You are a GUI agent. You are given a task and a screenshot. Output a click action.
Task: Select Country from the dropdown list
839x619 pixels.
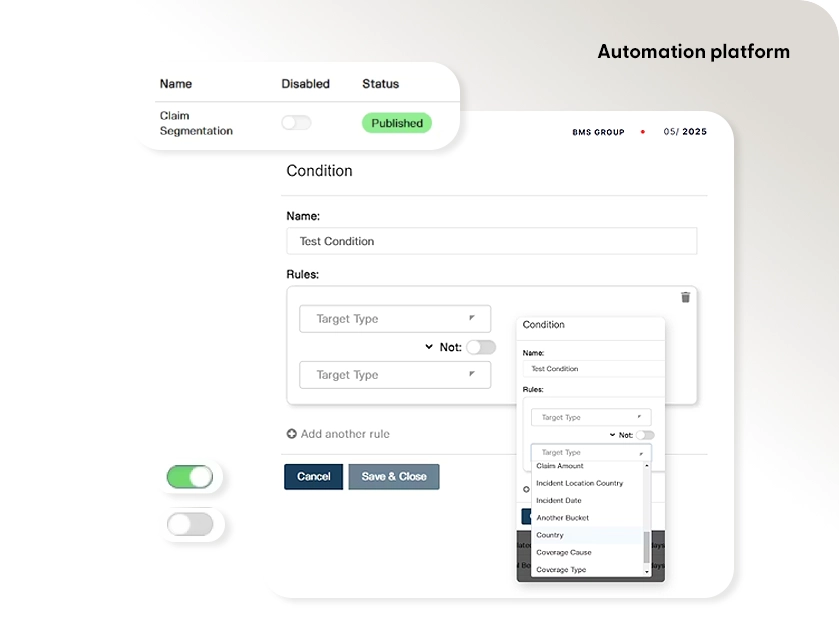pyautogui.click(x=550, y=535)
